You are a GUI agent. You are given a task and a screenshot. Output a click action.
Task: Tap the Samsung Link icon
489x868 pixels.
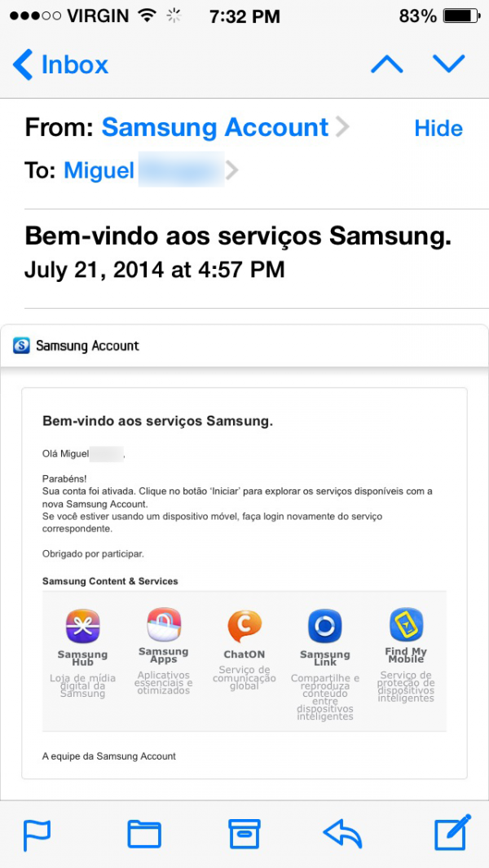(325, 626)
